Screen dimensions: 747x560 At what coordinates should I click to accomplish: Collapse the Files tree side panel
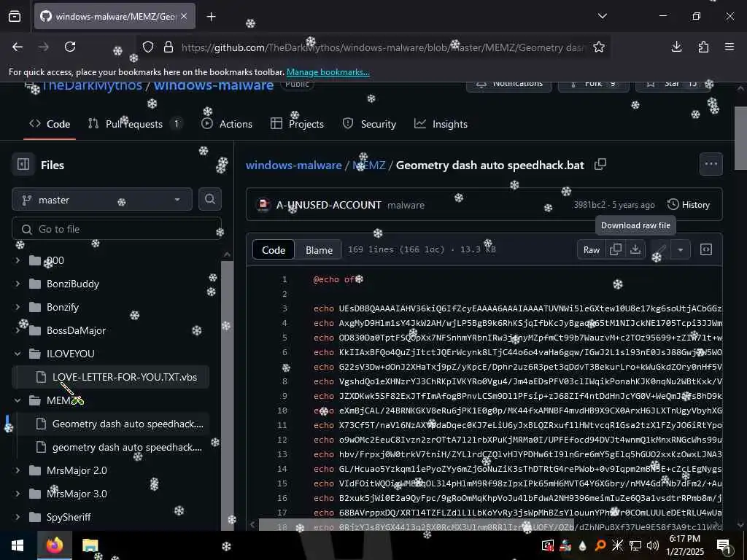point(23,165)
